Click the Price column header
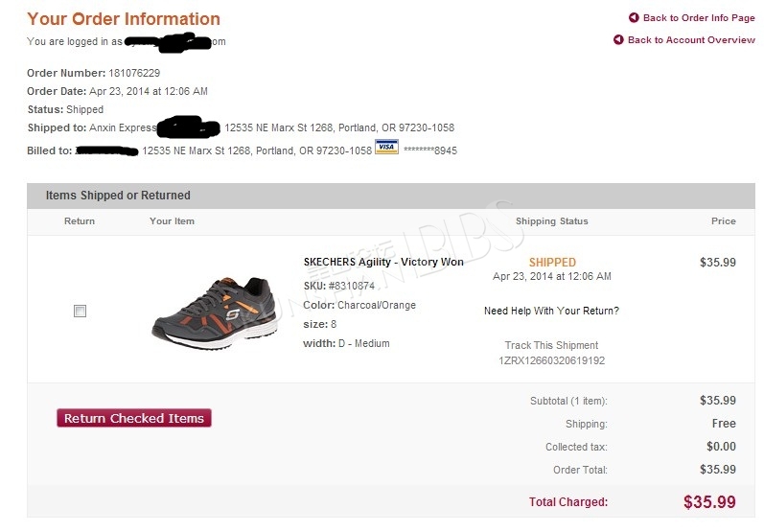The height and width of the screenshot is (532, 764). coord(724,221)
